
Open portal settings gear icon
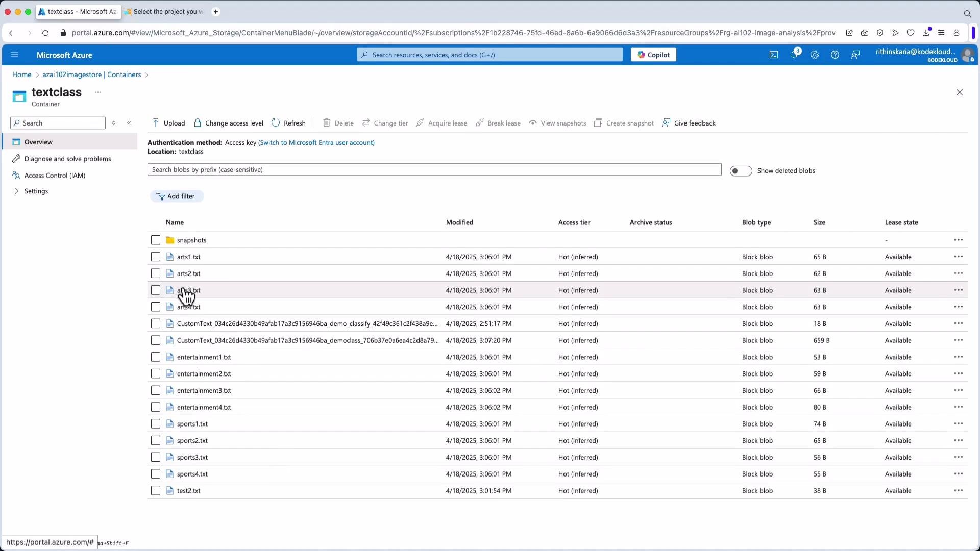coord(815,55)
